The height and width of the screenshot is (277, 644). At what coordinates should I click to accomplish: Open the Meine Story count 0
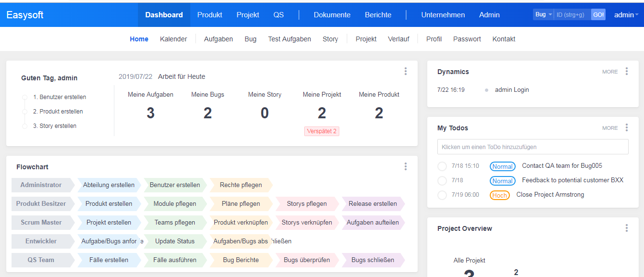click(265, 113)
